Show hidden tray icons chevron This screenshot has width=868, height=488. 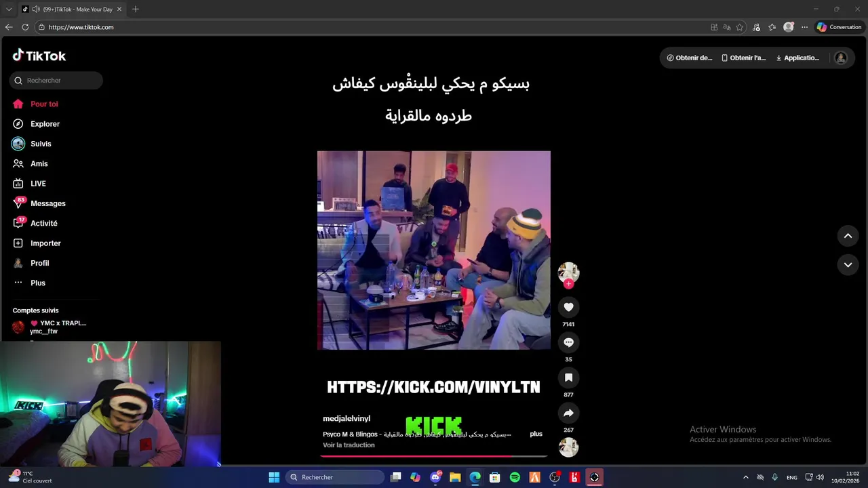point(746,477)
